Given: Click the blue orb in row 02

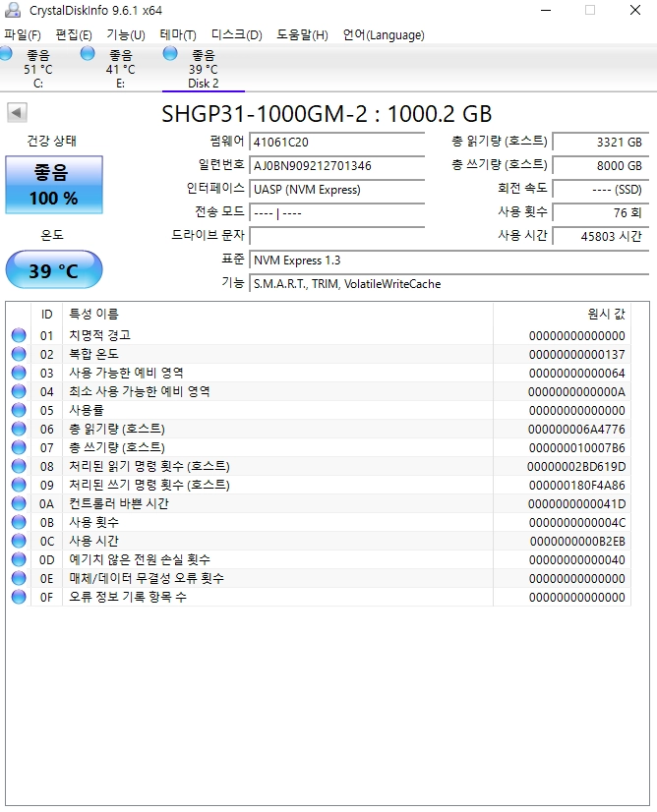Looking at the screenshot, I should pos(19,354).
